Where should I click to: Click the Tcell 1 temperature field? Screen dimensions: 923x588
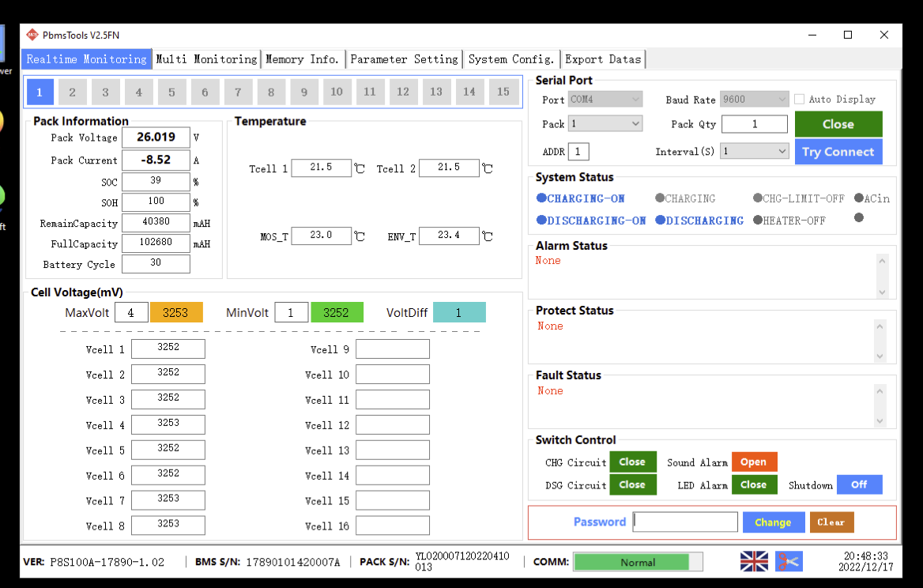coord(322,168)
